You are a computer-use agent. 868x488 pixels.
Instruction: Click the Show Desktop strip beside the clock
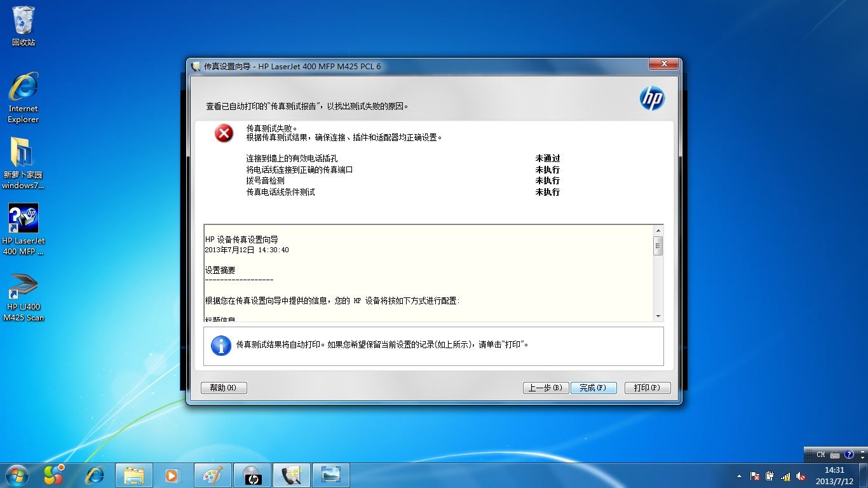pyautogui.click(x=864, y=475)
